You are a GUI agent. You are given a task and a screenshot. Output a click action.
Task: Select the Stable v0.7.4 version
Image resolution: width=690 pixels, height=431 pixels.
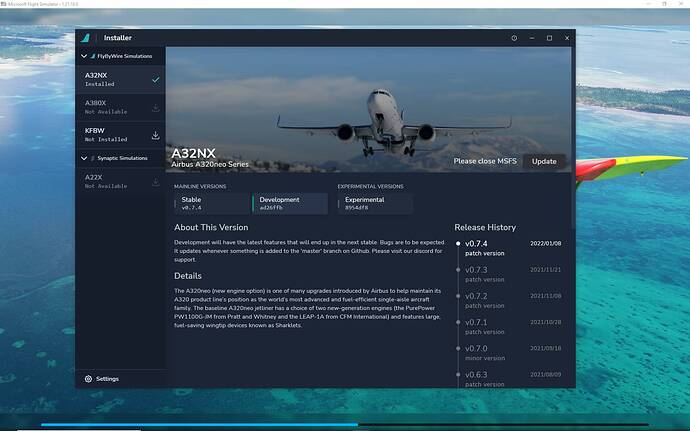pos(211,204)
